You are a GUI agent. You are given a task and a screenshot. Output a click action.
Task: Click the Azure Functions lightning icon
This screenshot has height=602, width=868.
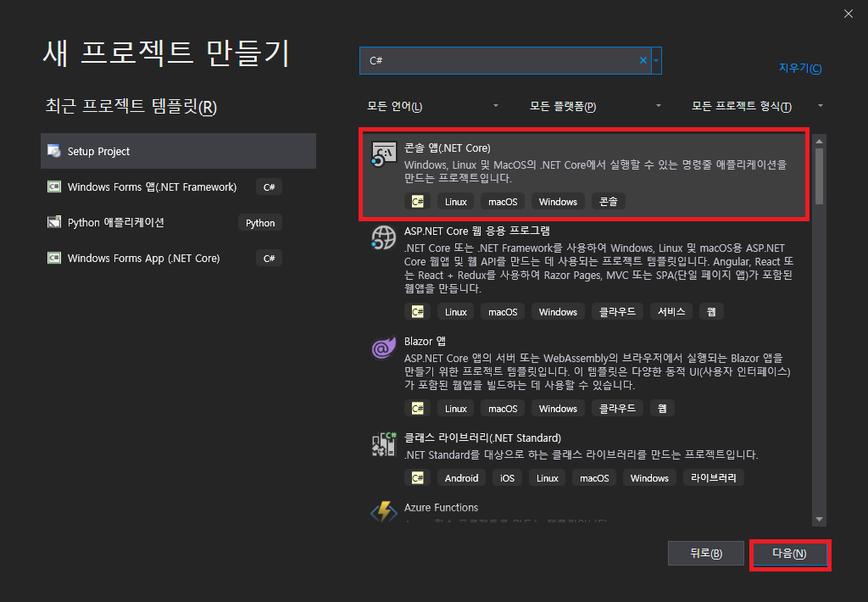pos(384,512)
